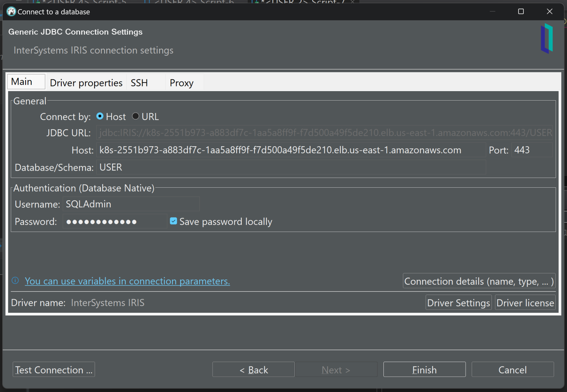Uncheck Save password locally
The width and height of the screenshot is (567, 392).
click(x=174, y=221)
